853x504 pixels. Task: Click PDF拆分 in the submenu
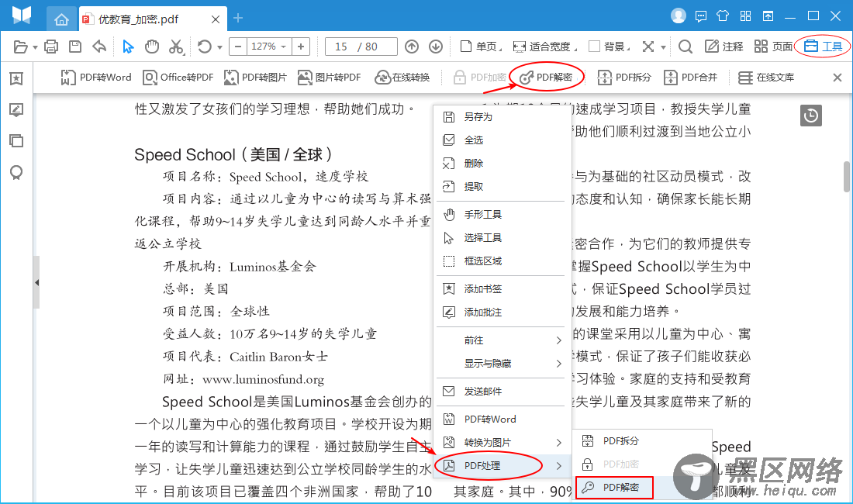click(x=642, y=441)
